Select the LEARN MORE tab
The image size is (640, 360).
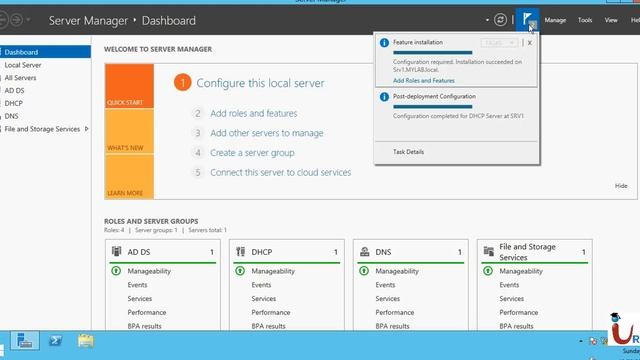click(x=129, y=177)
